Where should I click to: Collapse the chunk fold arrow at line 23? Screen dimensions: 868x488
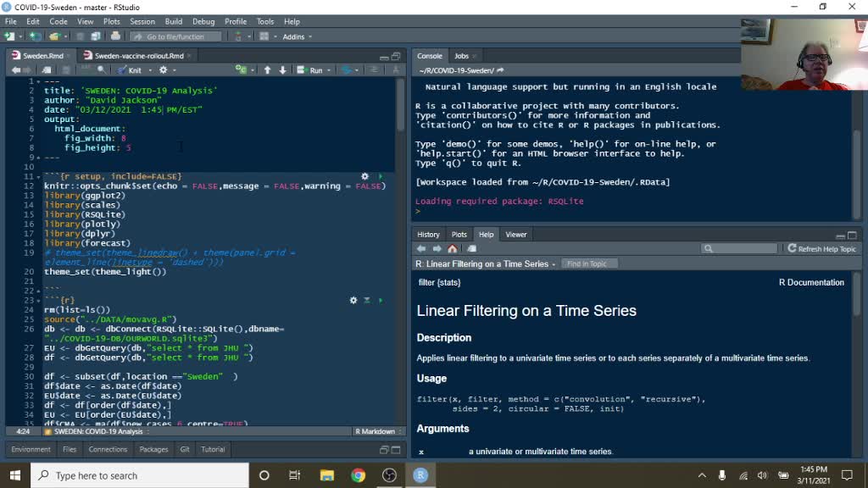point(38,301)
